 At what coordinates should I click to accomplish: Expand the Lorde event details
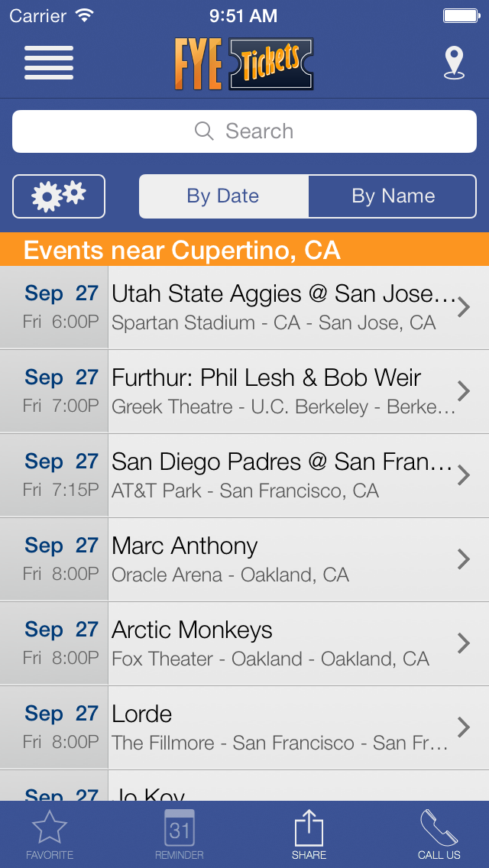pos(466,727)
